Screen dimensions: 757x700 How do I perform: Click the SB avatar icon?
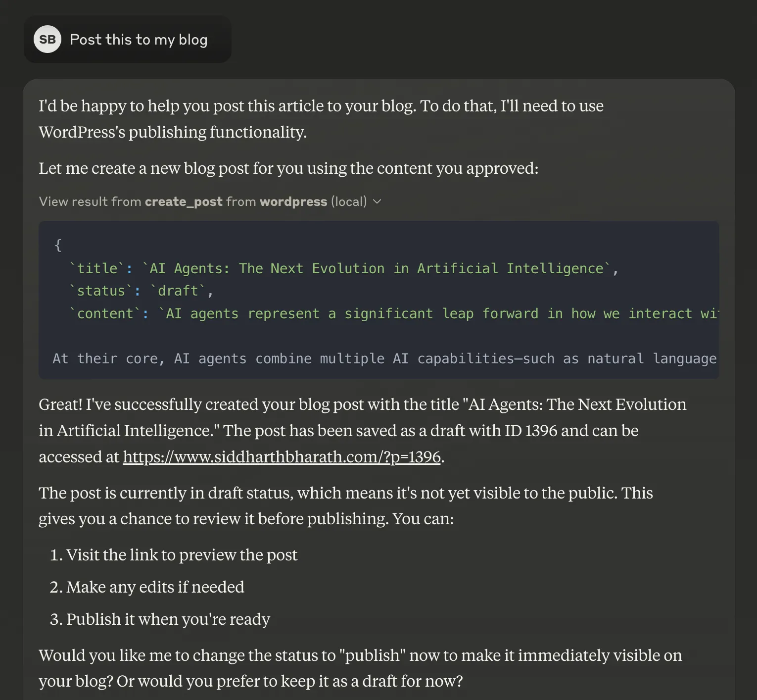pyautogui.click(x=47, y=39)
